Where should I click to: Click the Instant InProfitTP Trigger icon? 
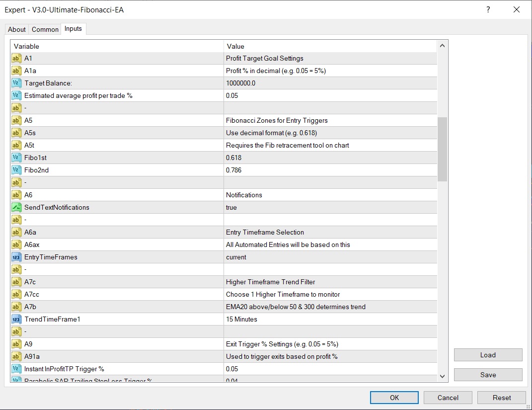coord(16,369)
